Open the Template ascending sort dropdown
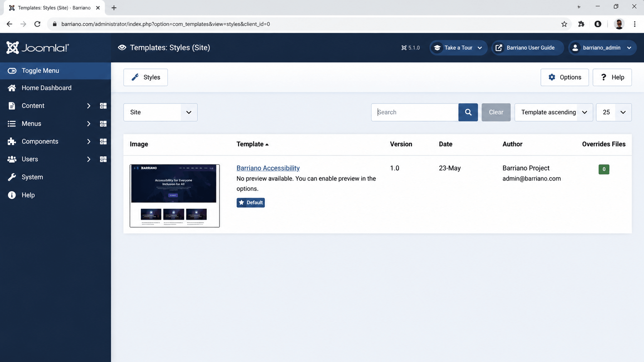Screen dimensions: 644x362 [553, 112]
